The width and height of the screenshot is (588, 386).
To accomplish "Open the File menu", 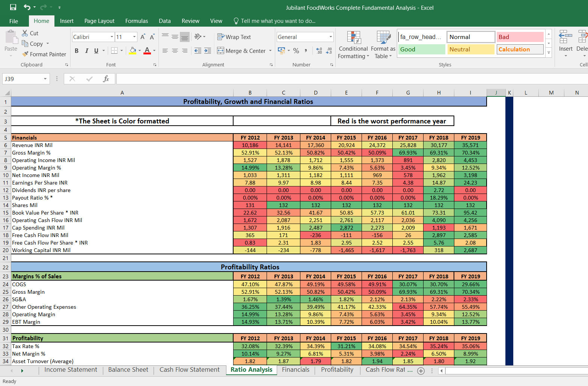I will [x=14, y=21].
